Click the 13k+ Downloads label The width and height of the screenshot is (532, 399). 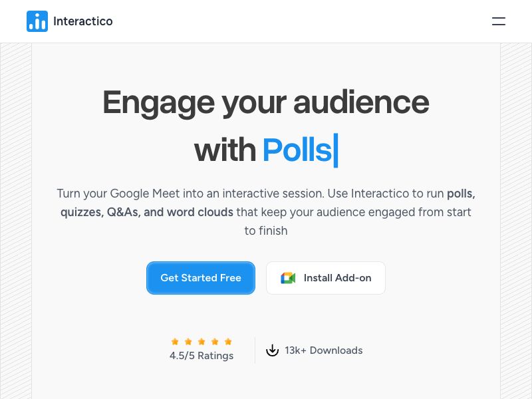click(324, 350)
